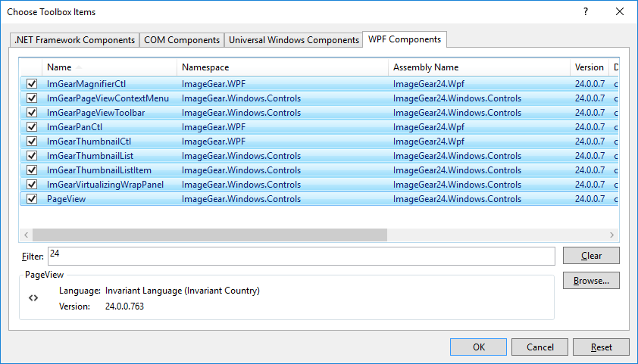Viewport: 638px width, 364px height.
Task: Sort by the Assembly Name column header
Action: coord(480,67)
